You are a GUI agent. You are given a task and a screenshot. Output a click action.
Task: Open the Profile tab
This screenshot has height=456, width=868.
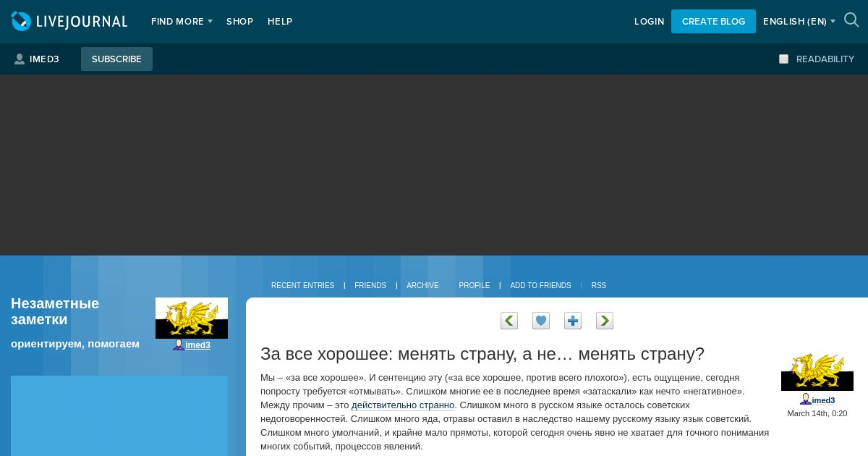coord(475,286)
